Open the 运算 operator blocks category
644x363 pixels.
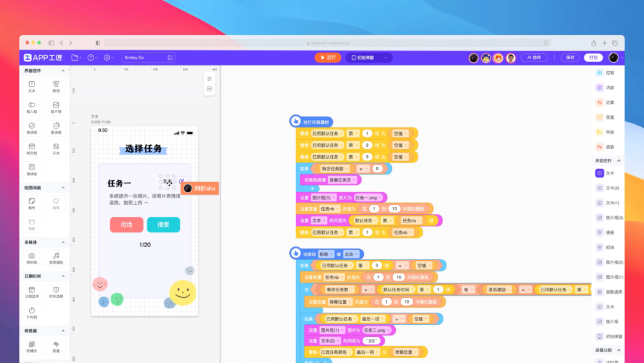click(x=605, y=102)
